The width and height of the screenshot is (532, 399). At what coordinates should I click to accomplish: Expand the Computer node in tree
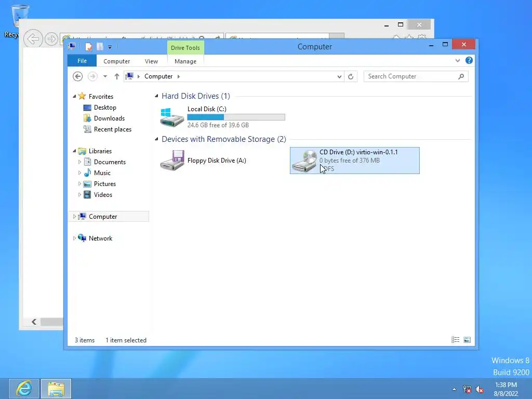(x=74, y=217)
